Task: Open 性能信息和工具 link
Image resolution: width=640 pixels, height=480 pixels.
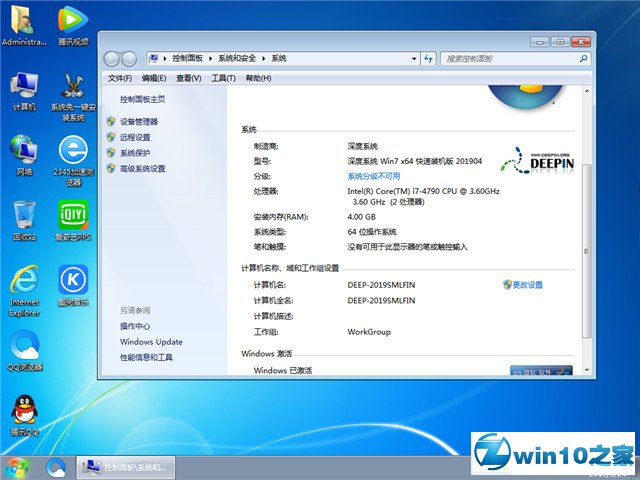Action: click(x=146, y=358)
